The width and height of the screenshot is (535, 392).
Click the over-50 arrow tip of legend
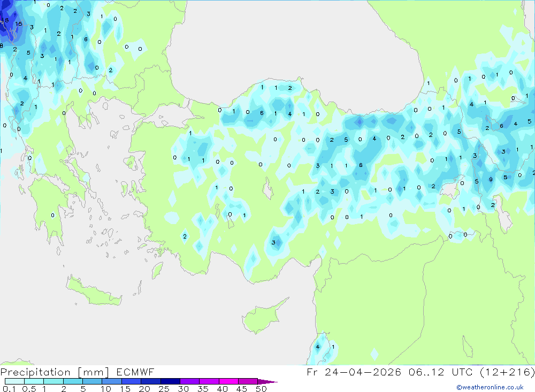(267, 382)
